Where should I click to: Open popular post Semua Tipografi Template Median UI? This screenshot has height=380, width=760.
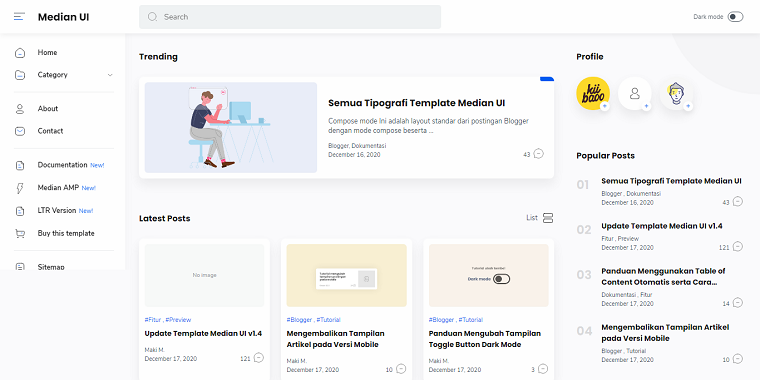(671, 181)
